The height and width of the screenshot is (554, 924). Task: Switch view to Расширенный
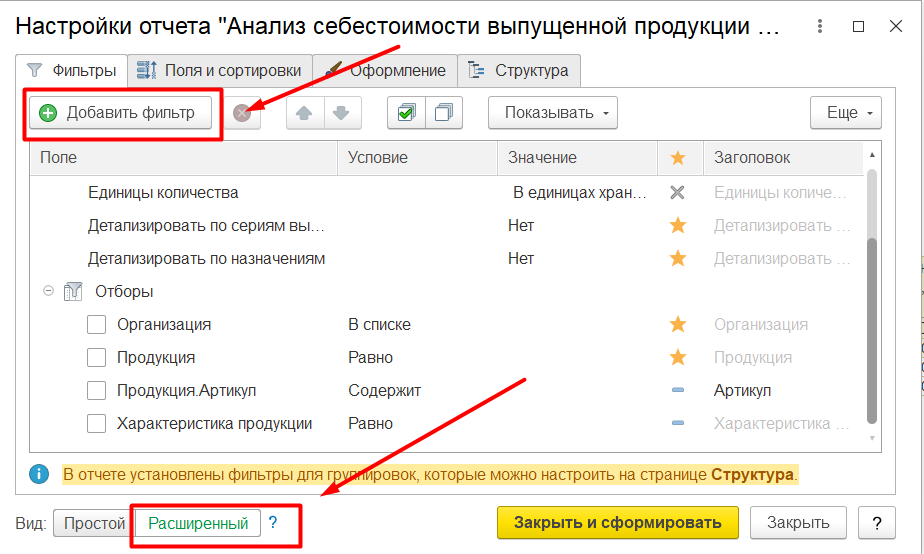[198, 523]
